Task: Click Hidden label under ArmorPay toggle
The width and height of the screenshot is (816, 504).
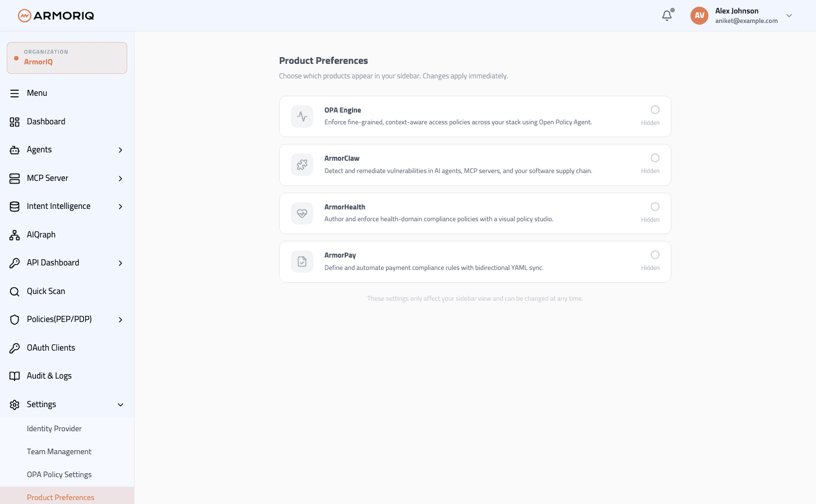Action: pos(650,268)
